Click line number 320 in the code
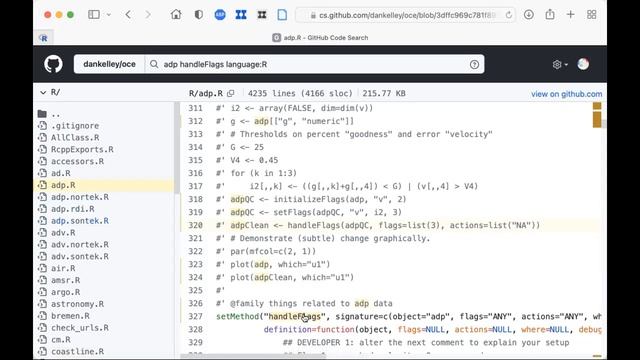The image size is (640, 360). coord(196,225)
